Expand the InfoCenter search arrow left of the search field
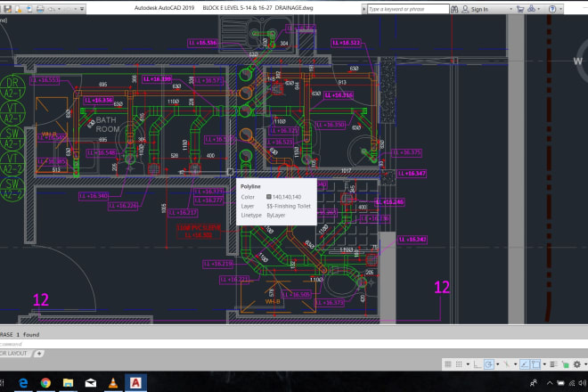 point(363,9)
